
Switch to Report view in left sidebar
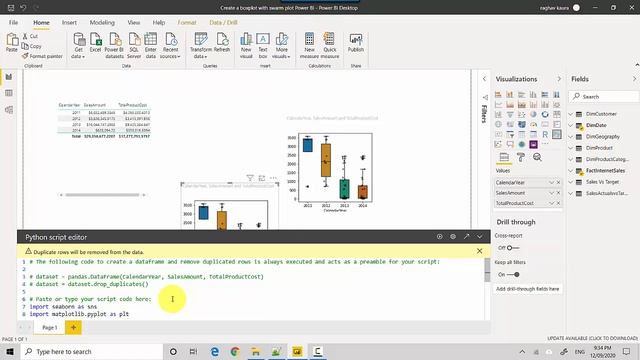[x=9, y=77]
